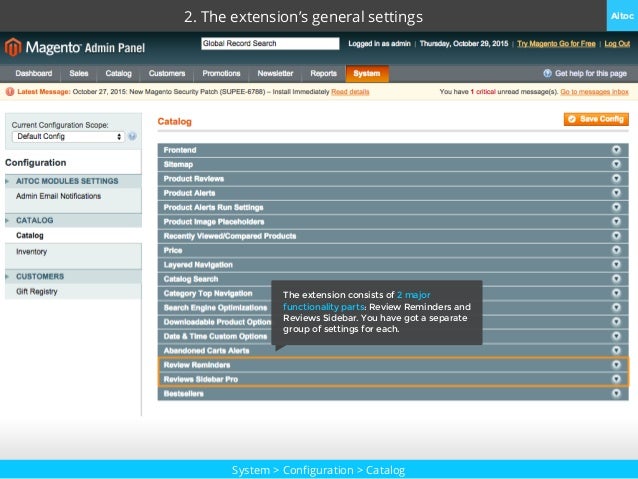Open the Bestsellers settings header
This screenshot has height=479, width=638.
[x=393, y=393]
